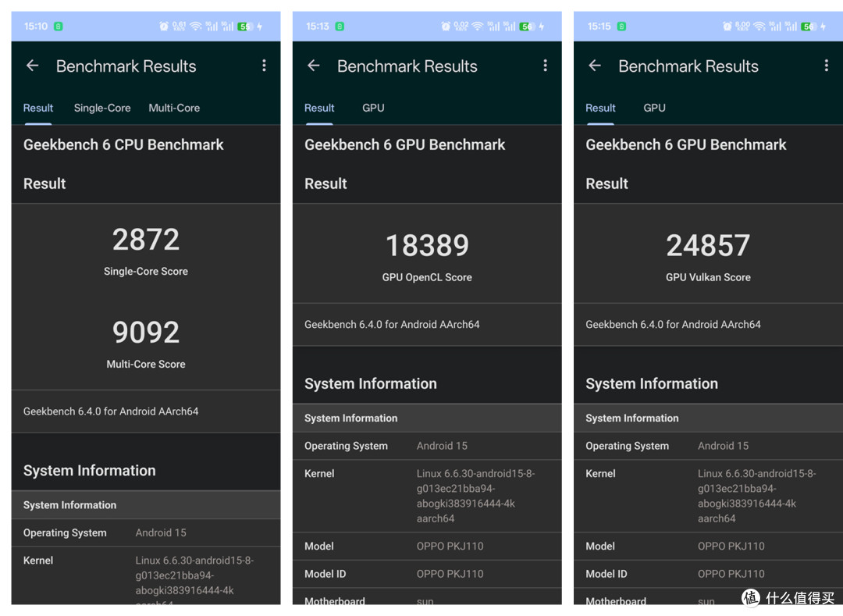The width and height of the screenshot is (843, 616).
Task: Tap the 什么值得买 watermark logo
Action: pos(788,598)
